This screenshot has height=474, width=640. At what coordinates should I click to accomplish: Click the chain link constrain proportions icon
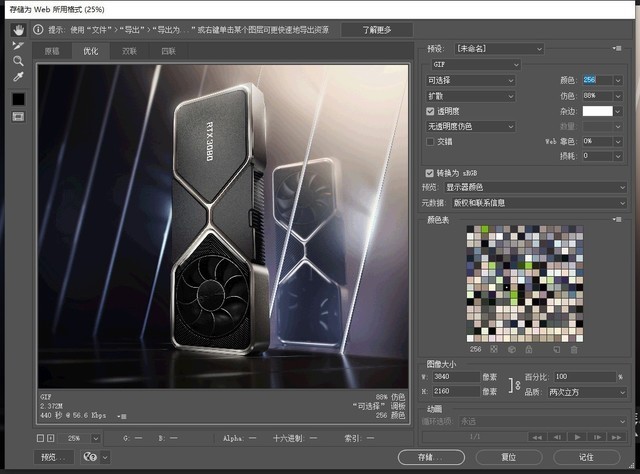[x=518, y=385]
